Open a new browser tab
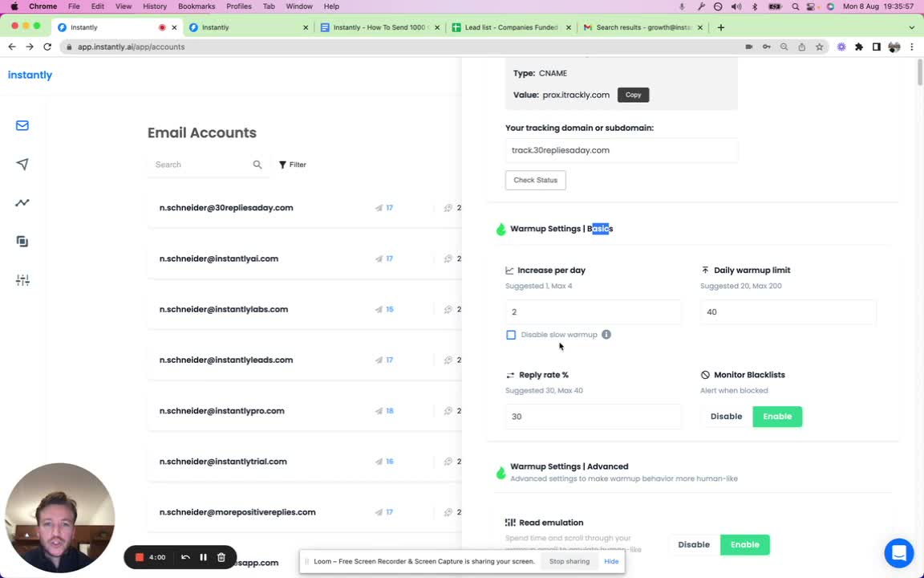Viewport: 924px width, 578px height. 721,27
